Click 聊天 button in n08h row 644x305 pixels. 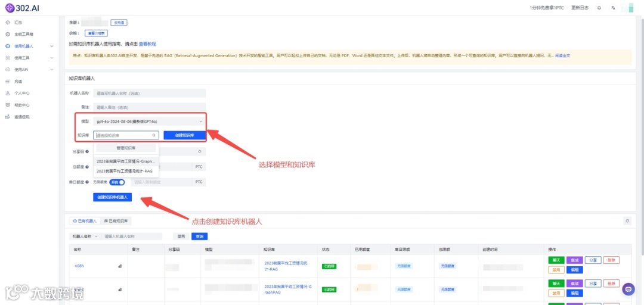pyautogui.click(x=556, y=260)
